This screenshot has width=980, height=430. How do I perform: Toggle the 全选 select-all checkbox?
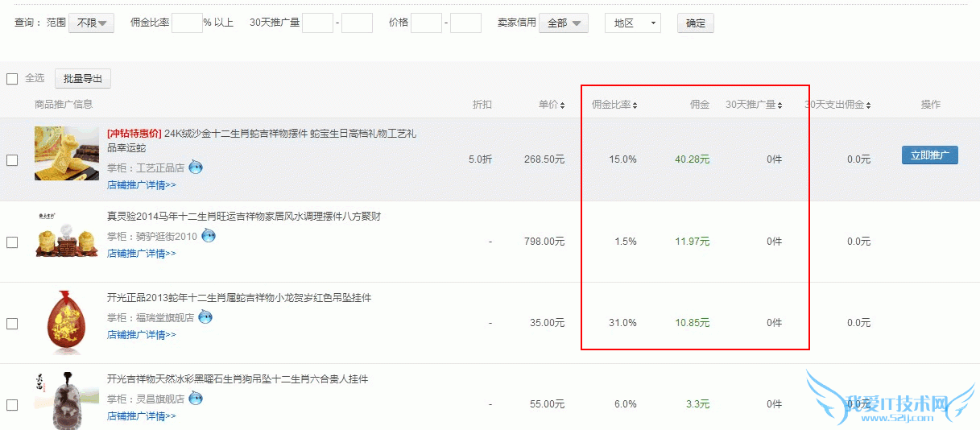[x=12, y=79]
